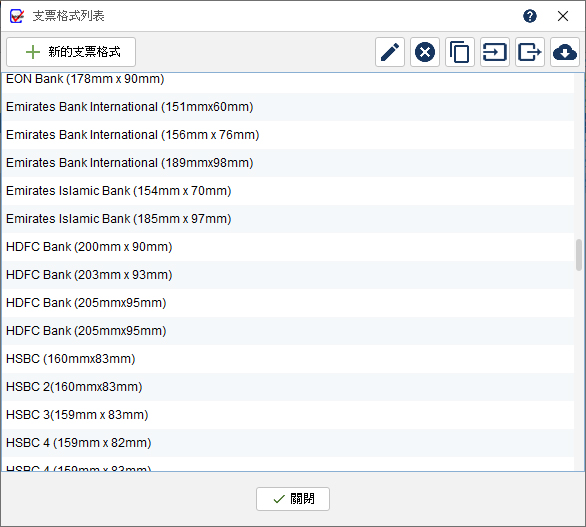
Task: Select EON Bank (178mm x 90mm)
Action: (x=288, y=79)
